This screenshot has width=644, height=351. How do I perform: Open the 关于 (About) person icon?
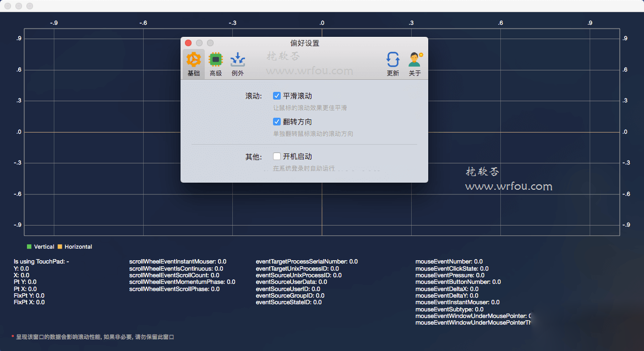tap(415, 64)
